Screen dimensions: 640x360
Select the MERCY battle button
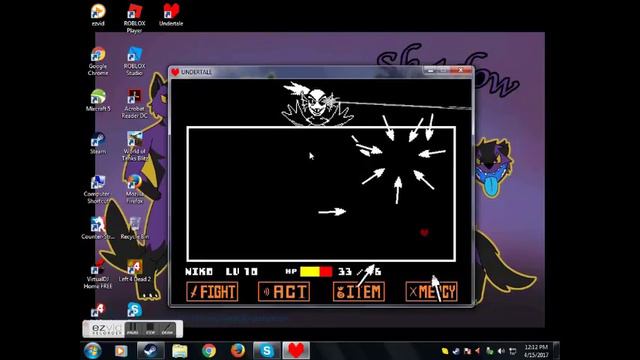click(x=431, y=292)
